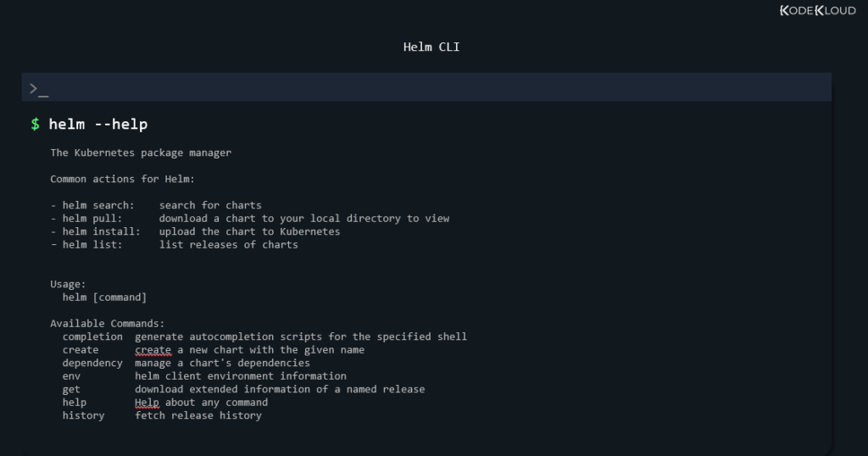868x456 pixels.
Task: Click the underlined Help word
Action: [147, 403]
